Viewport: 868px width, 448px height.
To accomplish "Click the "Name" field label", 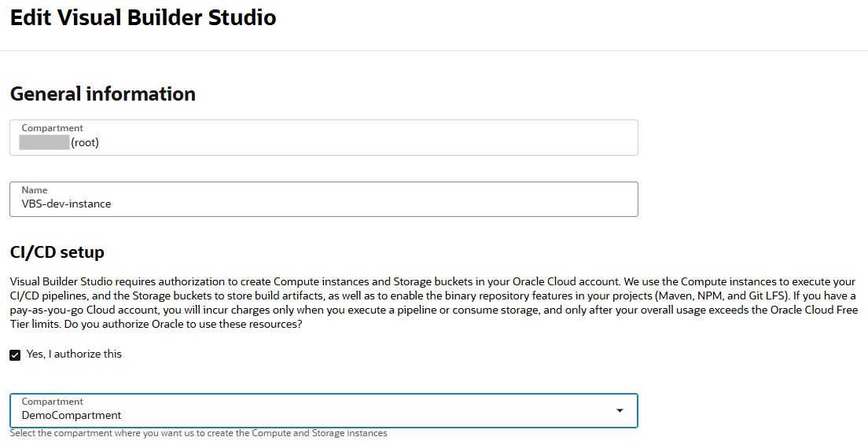I will [x=35, y=190].
